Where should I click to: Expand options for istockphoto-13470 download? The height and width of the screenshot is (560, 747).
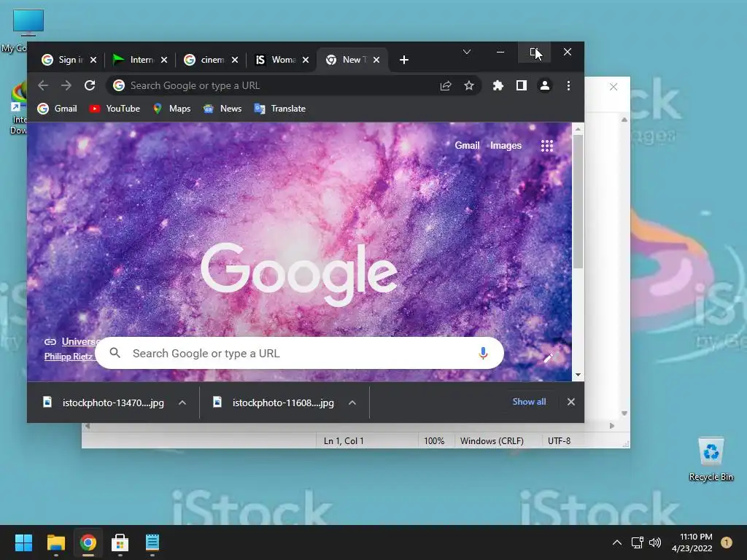tap(182, 402)
